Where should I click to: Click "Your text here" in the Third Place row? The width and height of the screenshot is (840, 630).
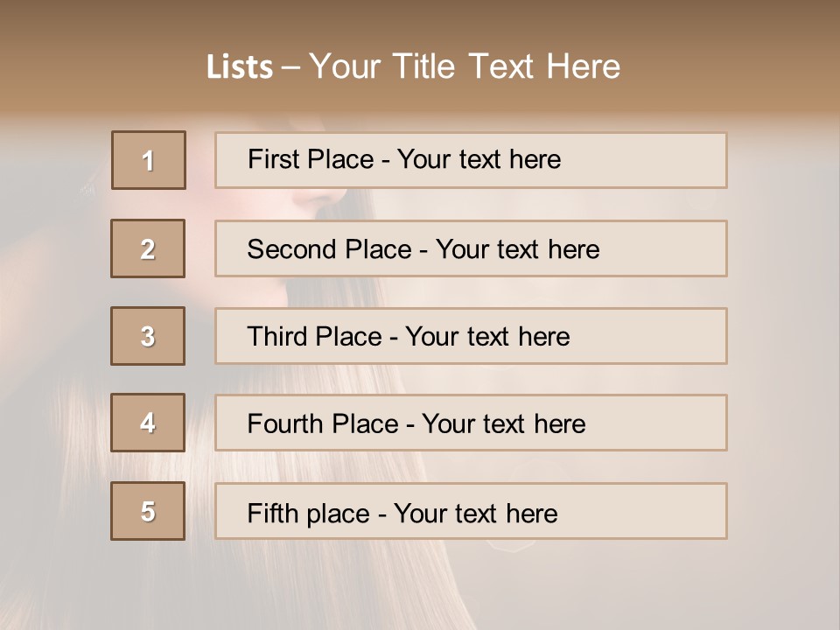[487, 337]
